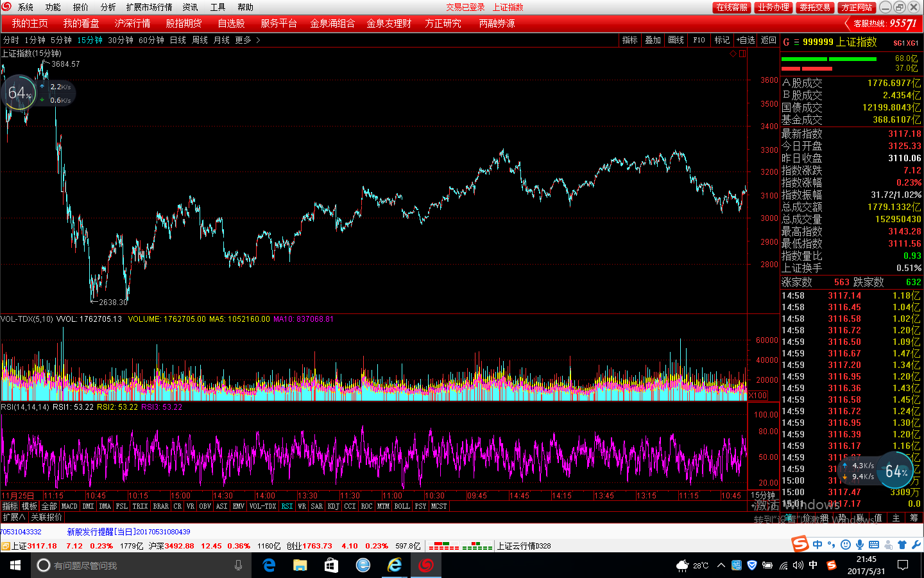This screenshot has height=578, width=924.
Task: Open the 新股发行提醒 notice link
Action: [x=128, y=532]
